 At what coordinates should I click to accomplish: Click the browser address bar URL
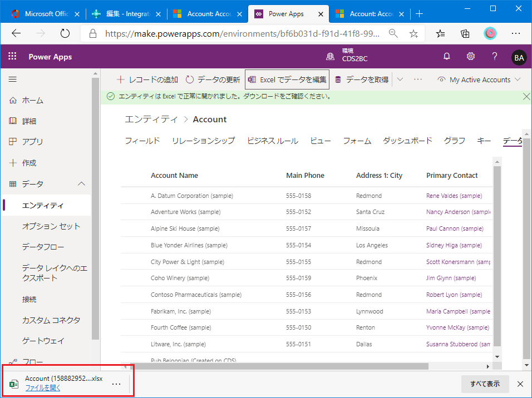click(x=242, y=33)
